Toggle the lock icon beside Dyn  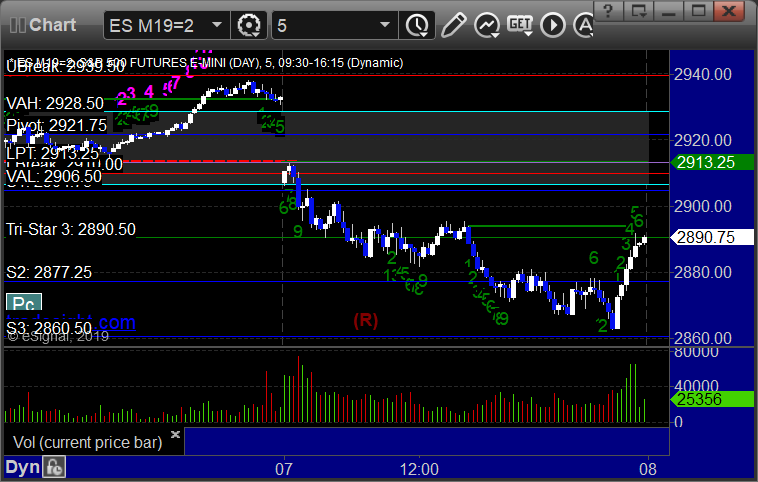[x=54, y=467]
